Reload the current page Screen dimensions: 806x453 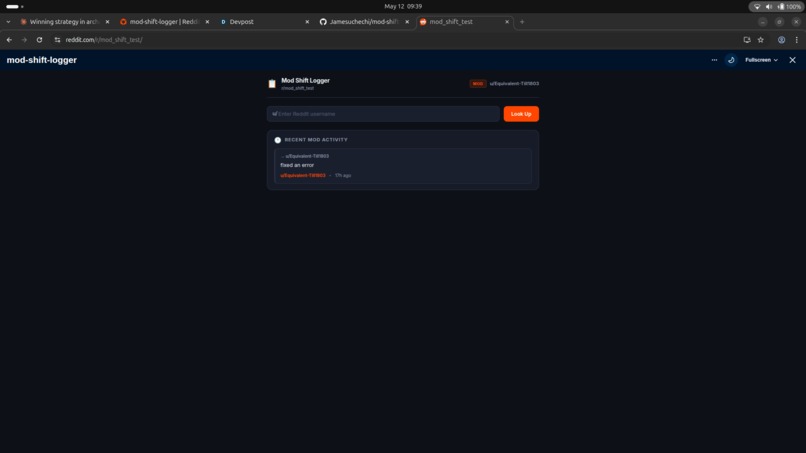[x=39, y=40]
